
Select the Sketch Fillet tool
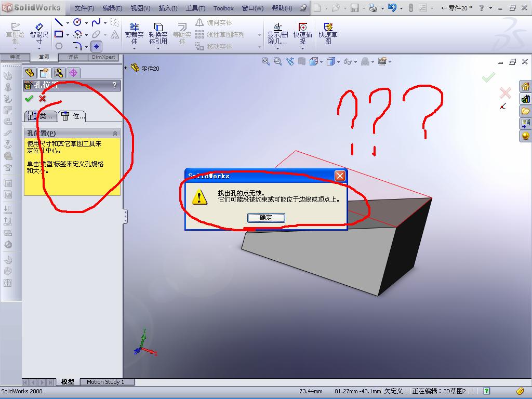(78, 46)
